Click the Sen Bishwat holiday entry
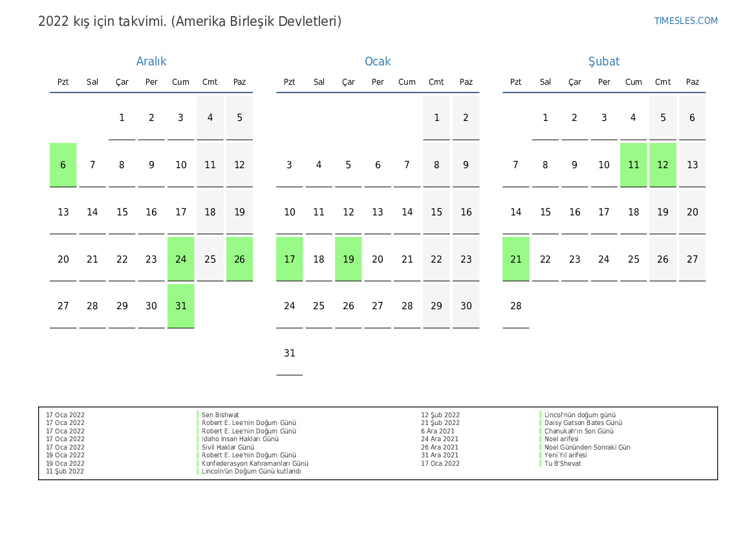756x535 pixels. 221,415
